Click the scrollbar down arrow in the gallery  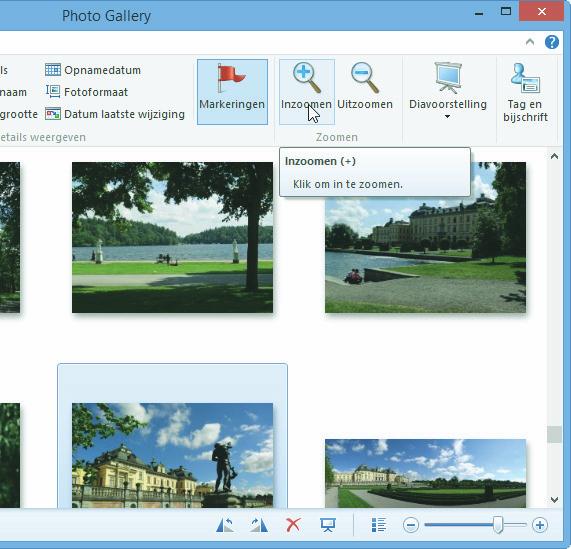pos(554,500)
